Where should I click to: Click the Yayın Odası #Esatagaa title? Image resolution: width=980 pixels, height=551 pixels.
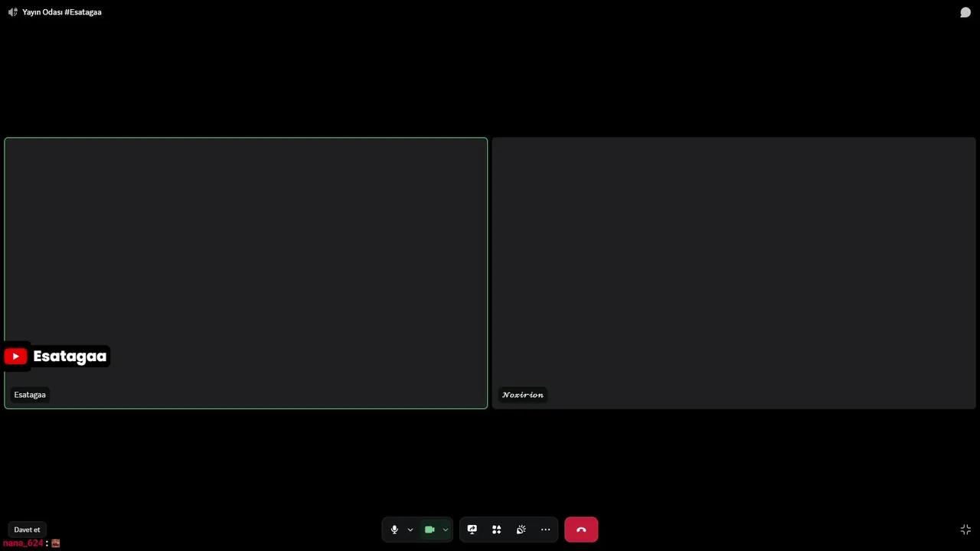pyautogui.click(x=62, y=12)
